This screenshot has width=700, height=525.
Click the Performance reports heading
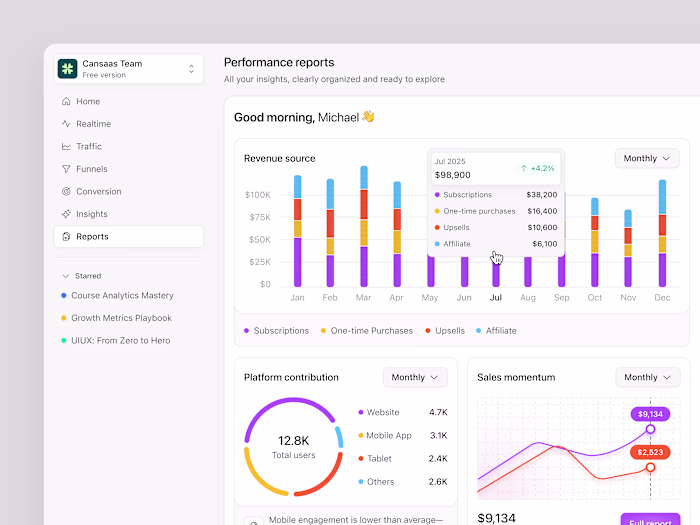tap(279, 62)
